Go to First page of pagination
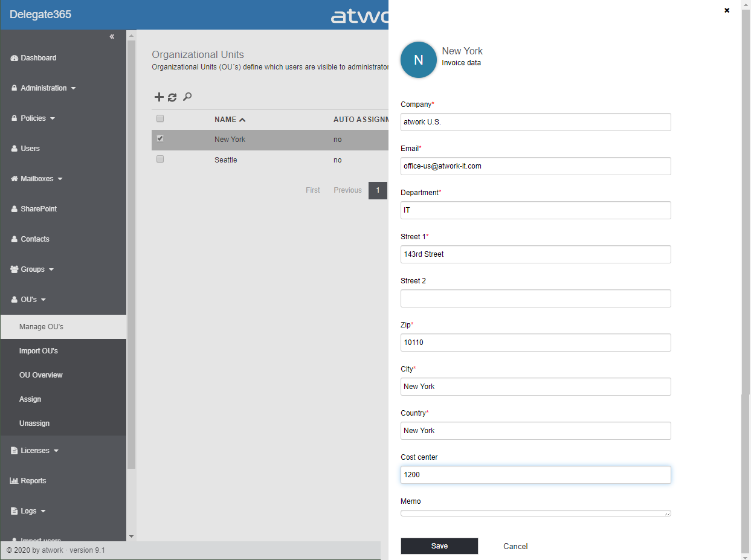This screenshot has width=751, height=560. coord(313,190)
